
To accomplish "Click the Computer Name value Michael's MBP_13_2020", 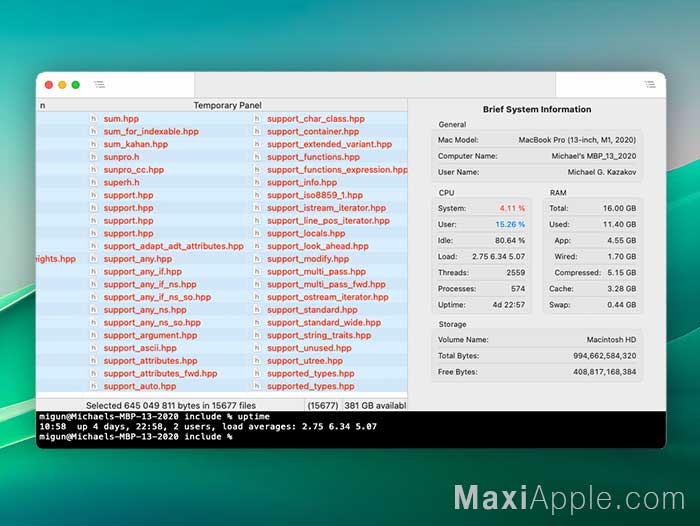I will (x=594, y=156).
